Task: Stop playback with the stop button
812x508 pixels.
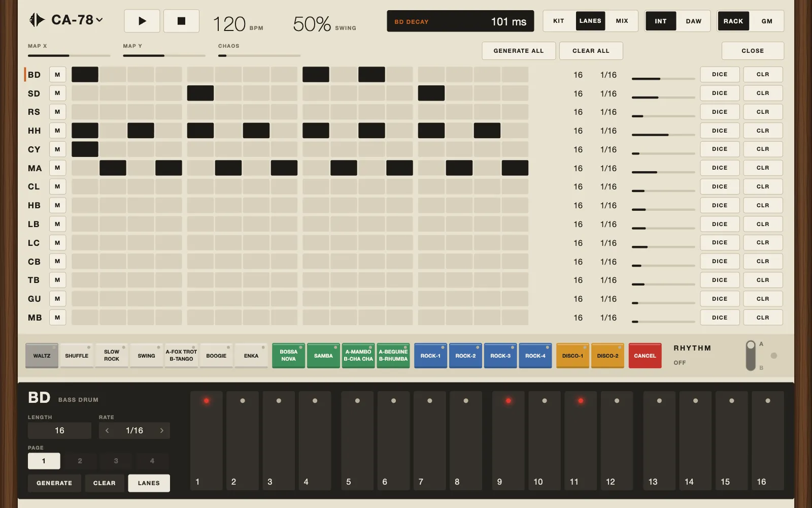Action: (x=181, y=21)
